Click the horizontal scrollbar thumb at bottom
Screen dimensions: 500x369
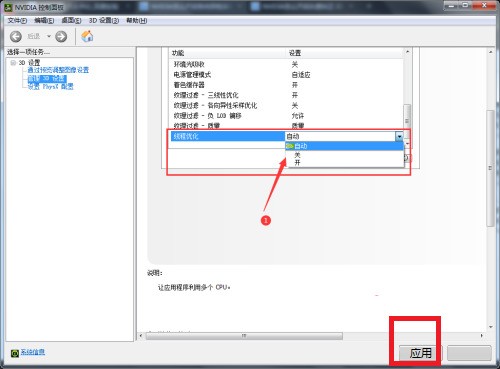pos(244,336)
